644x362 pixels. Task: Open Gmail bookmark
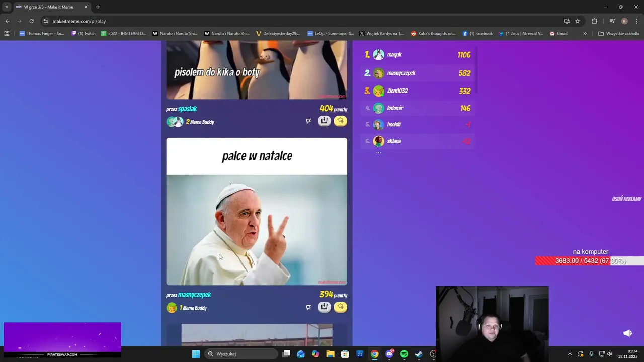(x=558, y=34)
